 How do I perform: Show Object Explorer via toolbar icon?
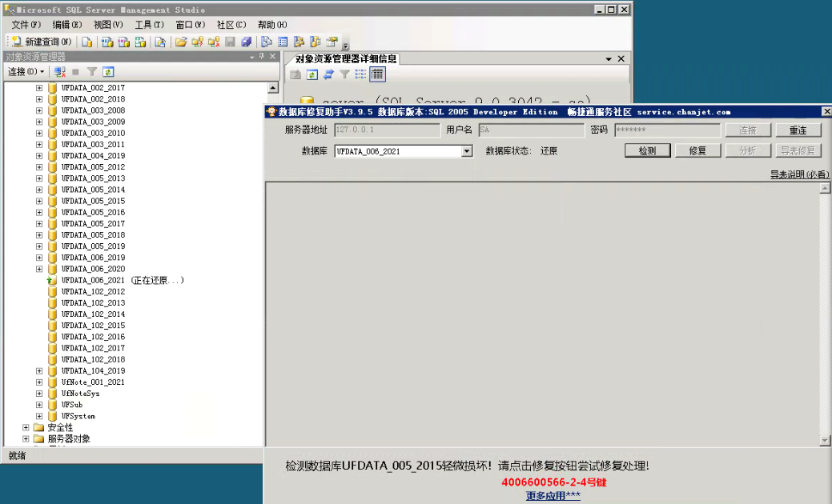[x=299, y=42]
